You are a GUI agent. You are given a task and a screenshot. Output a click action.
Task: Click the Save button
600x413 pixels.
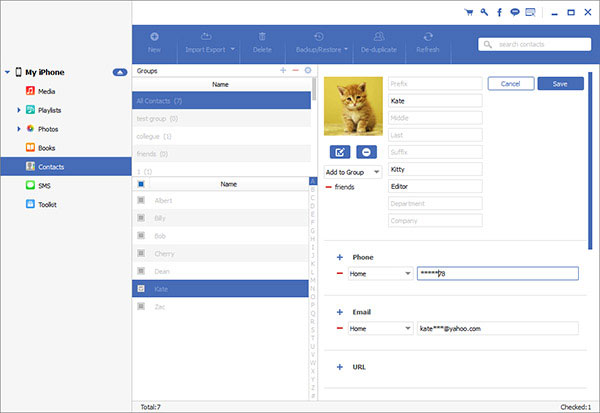tap(561, 83)
